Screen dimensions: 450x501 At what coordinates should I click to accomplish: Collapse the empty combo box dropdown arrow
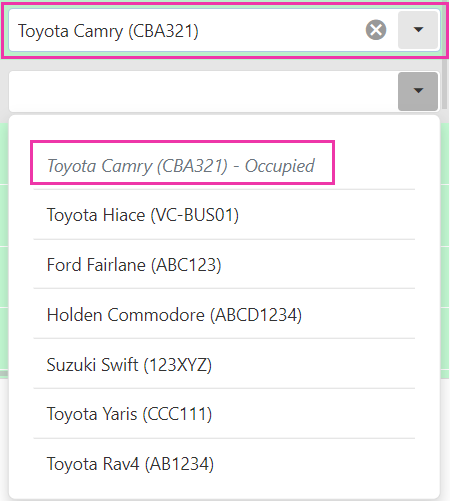(x=418, y=91)
